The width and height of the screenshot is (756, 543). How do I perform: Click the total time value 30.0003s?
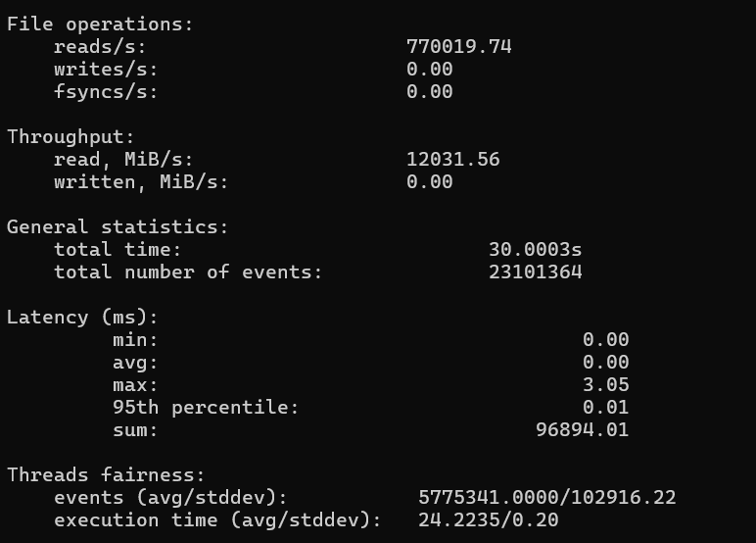tap(536, 250)
